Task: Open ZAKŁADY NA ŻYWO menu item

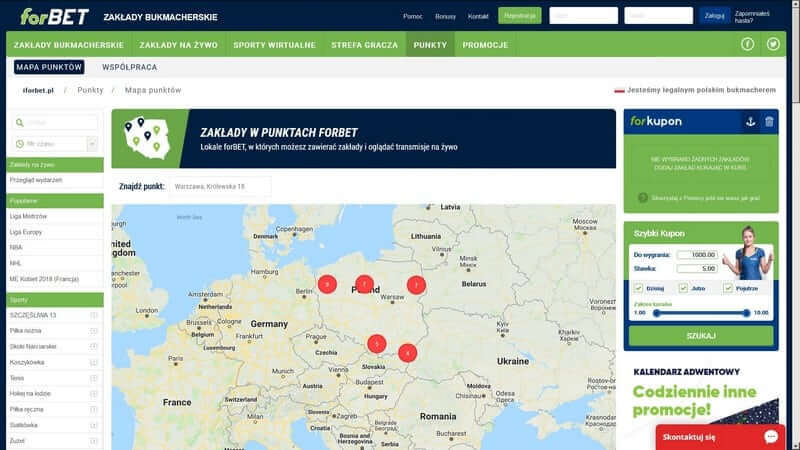Action: 179,45
